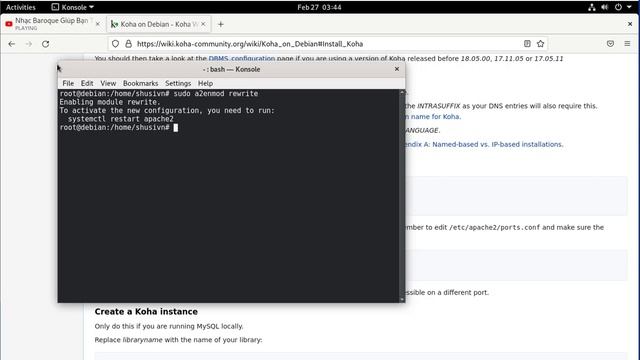
Task: Open the 'name for Koha' link
Action: (433, 116)
